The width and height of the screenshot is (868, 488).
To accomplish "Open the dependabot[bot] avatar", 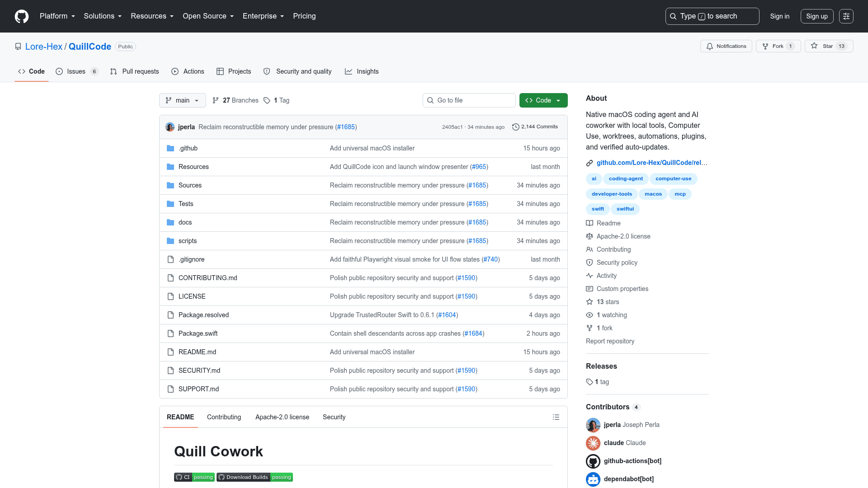I will pyautogui.click(x=593, y=479).
